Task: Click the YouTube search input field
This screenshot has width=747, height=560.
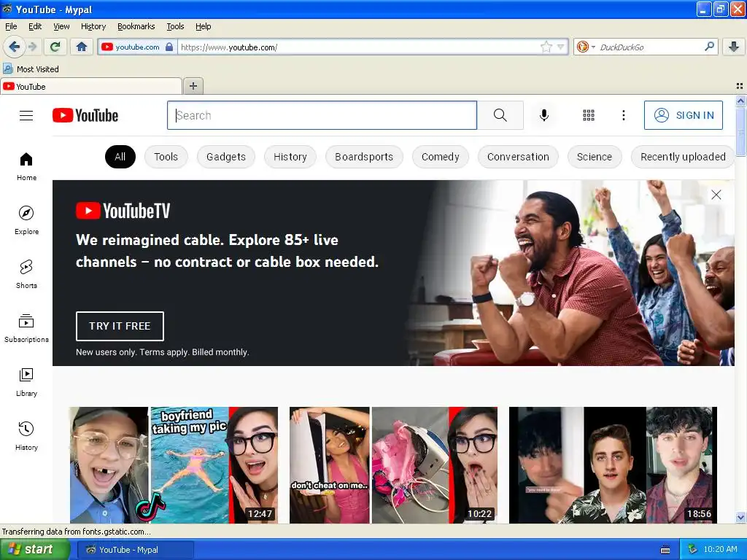Action: tap(322, 115)
